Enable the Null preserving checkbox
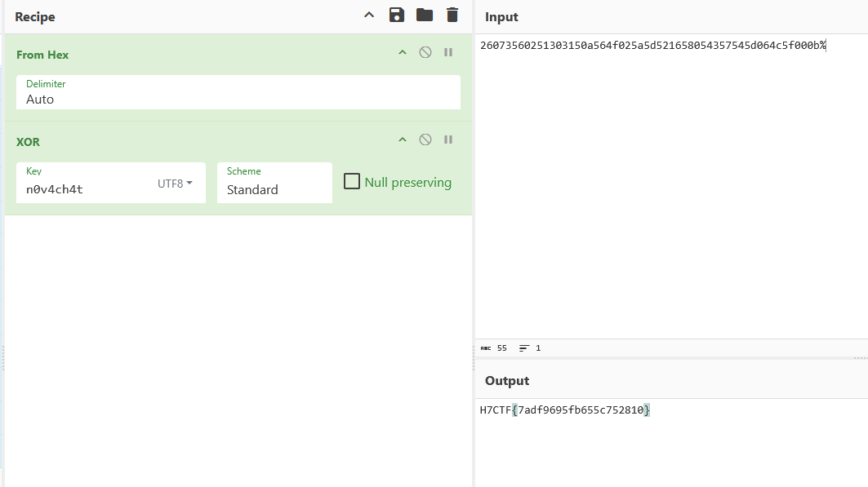Viewport: 868px width, 487px height. [x=352, y=181]
